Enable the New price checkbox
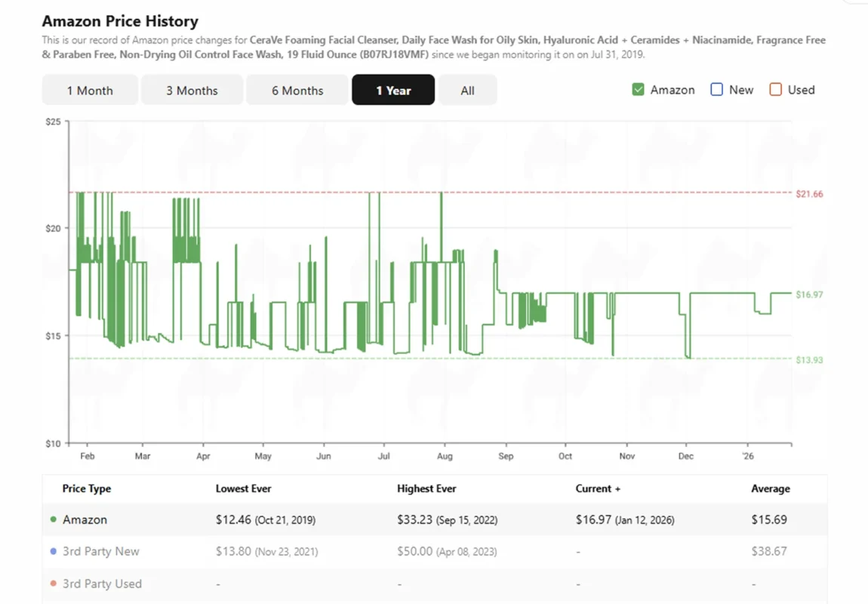The image size is (868, 604). tap(716, 89)
